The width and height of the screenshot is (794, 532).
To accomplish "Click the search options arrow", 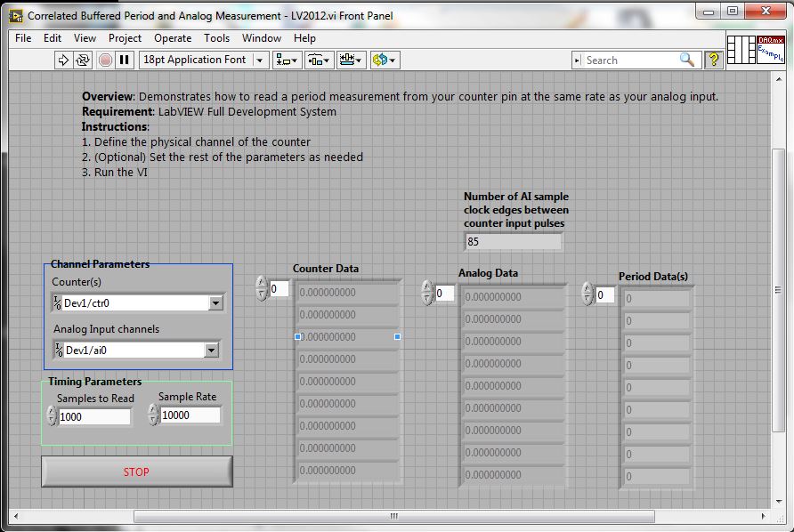I will 577,60.
